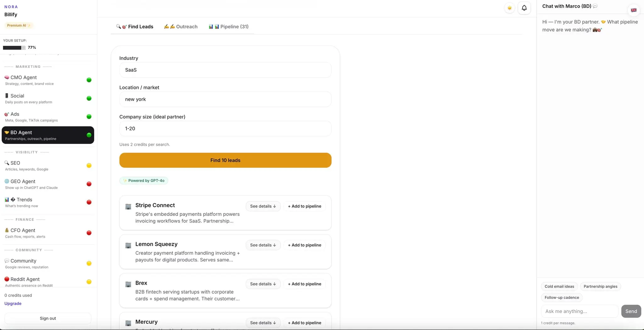
Task: Click the Find 10 leads button
Action: (225, 160)
